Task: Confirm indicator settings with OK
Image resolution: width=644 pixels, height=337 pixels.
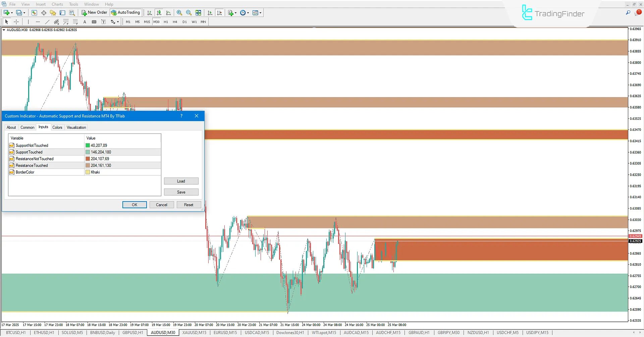Action: click(x=135, y=205)
